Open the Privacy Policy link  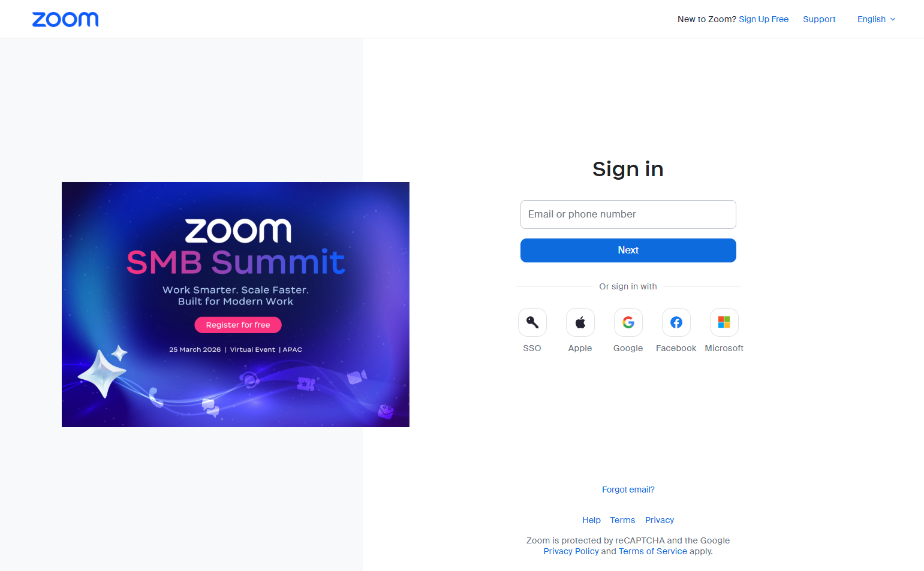(570, 551)
